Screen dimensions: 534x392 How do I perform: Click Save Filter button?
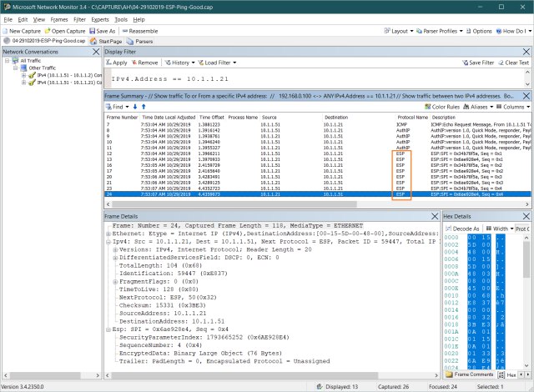478,63
